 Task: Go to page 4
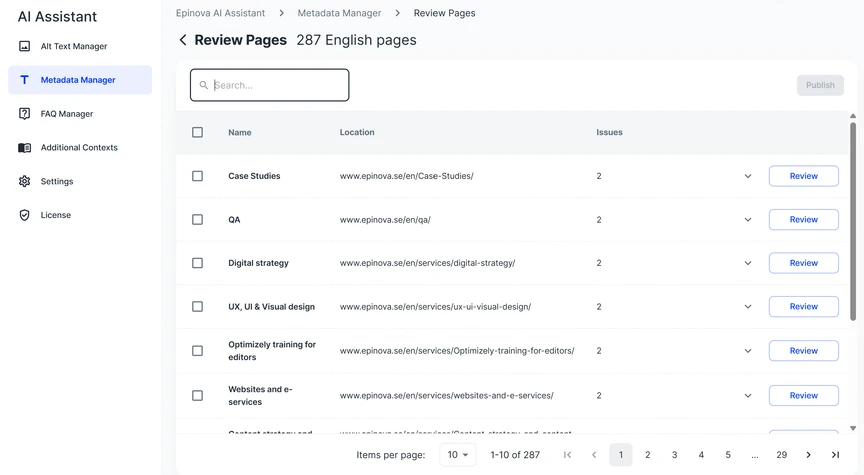[701, 455]
